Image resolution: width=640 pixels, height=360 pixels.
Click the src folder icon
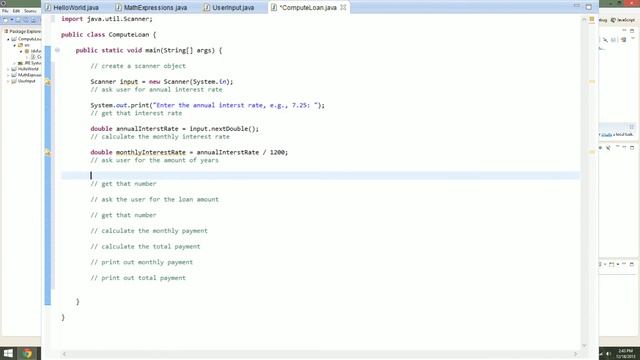click(20, 45)
